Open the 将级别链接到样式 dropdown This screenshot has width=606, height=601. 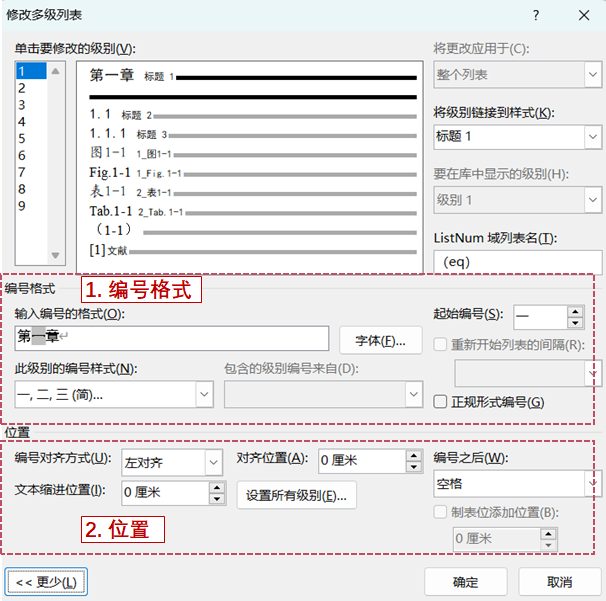point(593,136)
